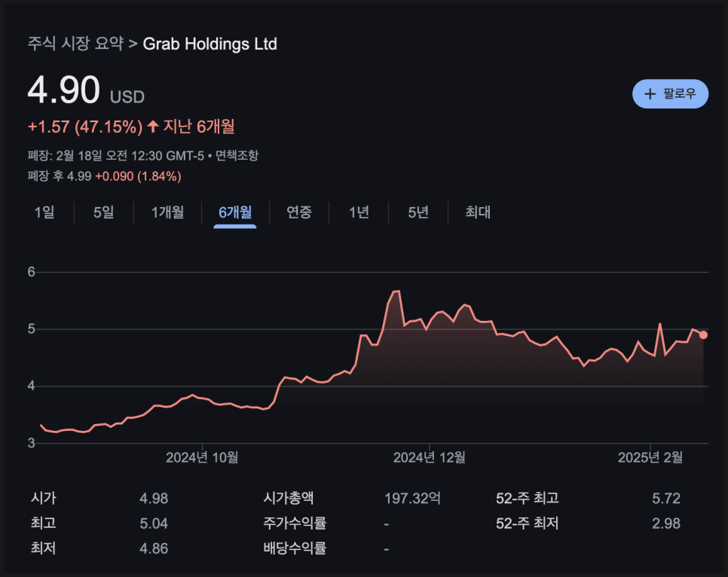Click the 폐장 후 4.99 after-hours text
The height and width of the screenshot is (577, 728).
pyautogui.click(x=60, y=176)
